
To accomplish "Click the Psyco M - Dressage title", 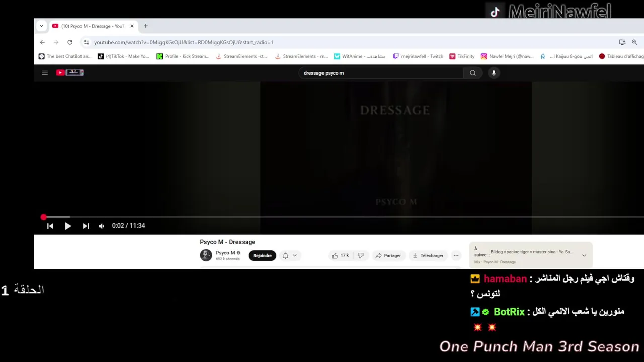I will [227, 242].
